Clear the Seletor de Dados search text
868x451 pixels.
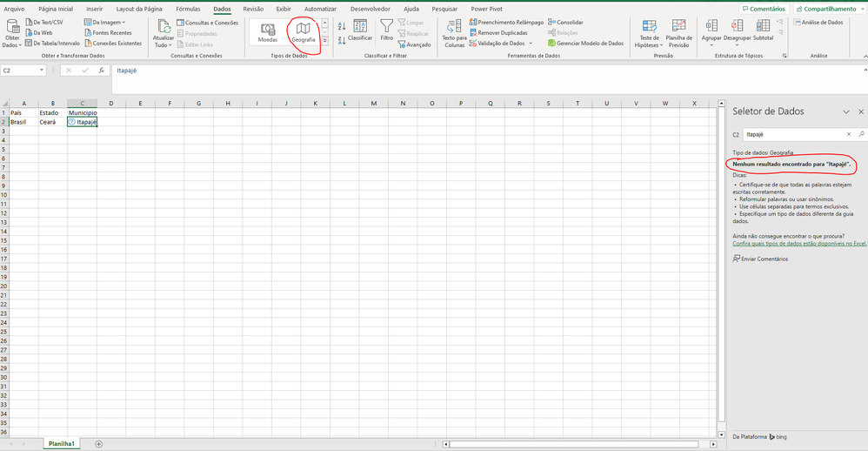(x=849, y=134)
